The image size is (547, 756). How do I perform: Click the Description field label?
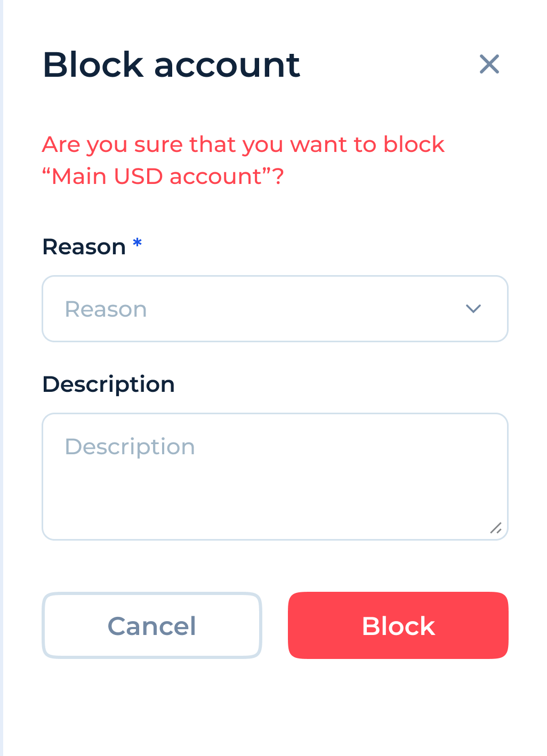[108, 383]
